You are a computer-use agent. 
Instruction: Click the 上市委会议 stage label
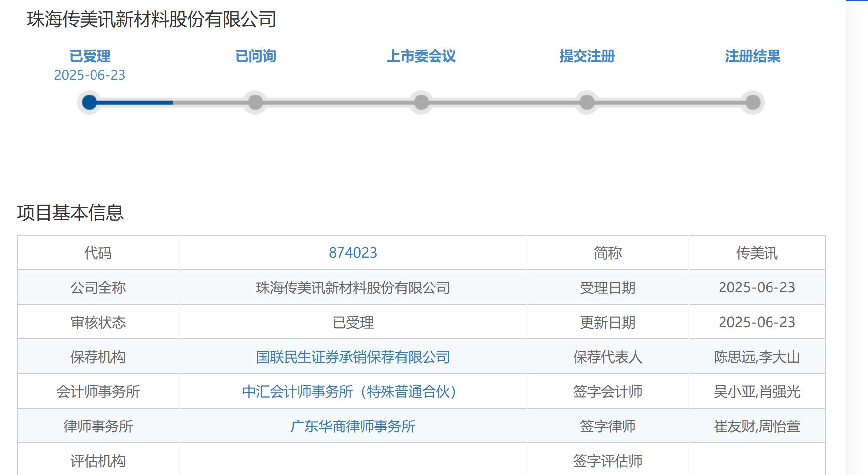[421, 56]
